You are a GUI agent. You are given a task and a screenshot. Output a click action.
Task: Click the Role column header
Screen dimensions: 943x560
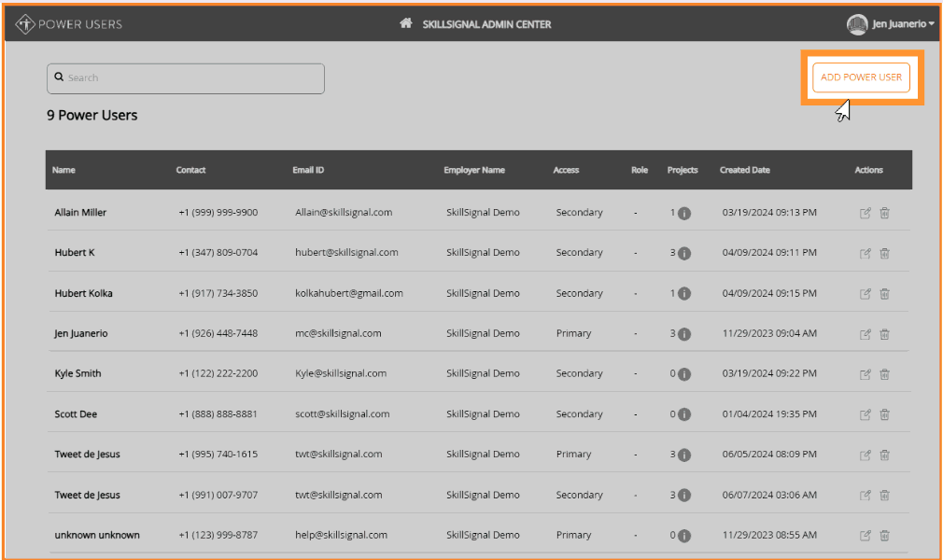pos(640,170)
